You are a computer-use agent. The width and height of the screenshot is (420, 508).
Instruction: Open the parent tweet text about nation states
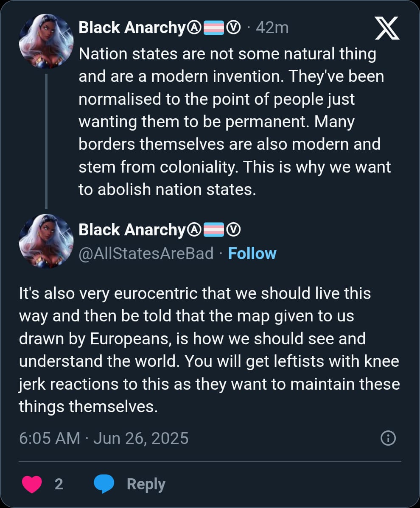click(233, 121)
